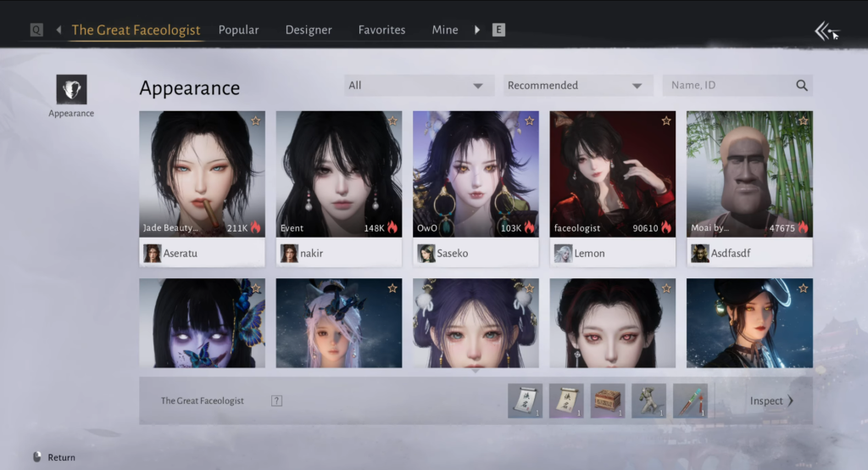Click the second scroll reward item
Viewport: 868px width, 470px height.
[566, 400]
